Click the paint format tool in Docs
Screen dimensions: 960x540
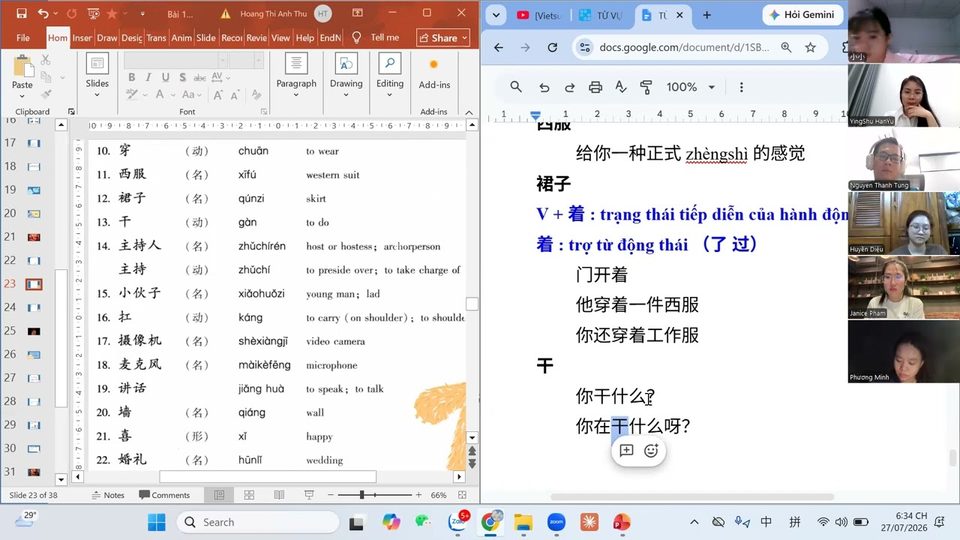pos(645,87)
